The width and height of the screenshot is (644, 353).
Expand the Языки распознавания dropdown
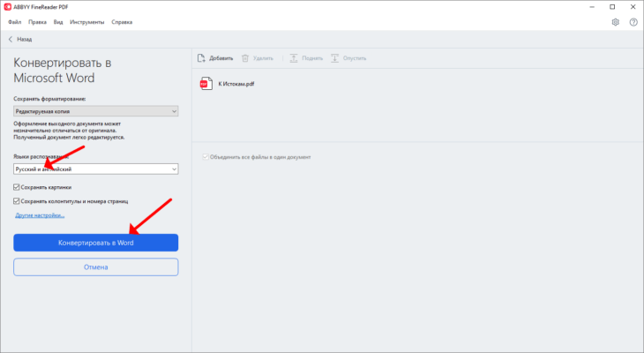click(x=95, y=169)
